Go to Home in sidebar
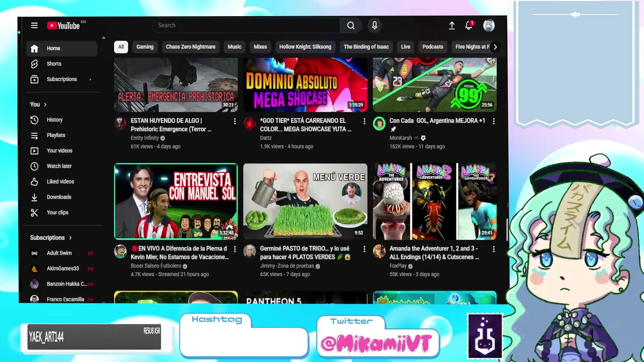 click(61, 48)
